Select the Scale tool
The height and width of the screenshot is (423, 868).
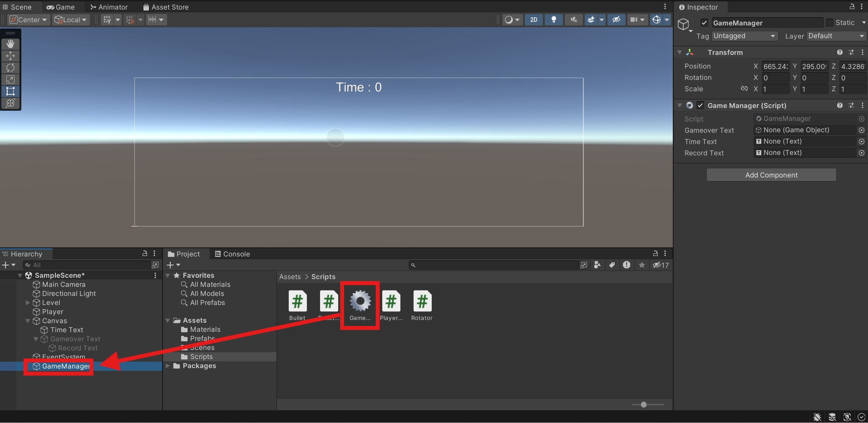(10, 79)
